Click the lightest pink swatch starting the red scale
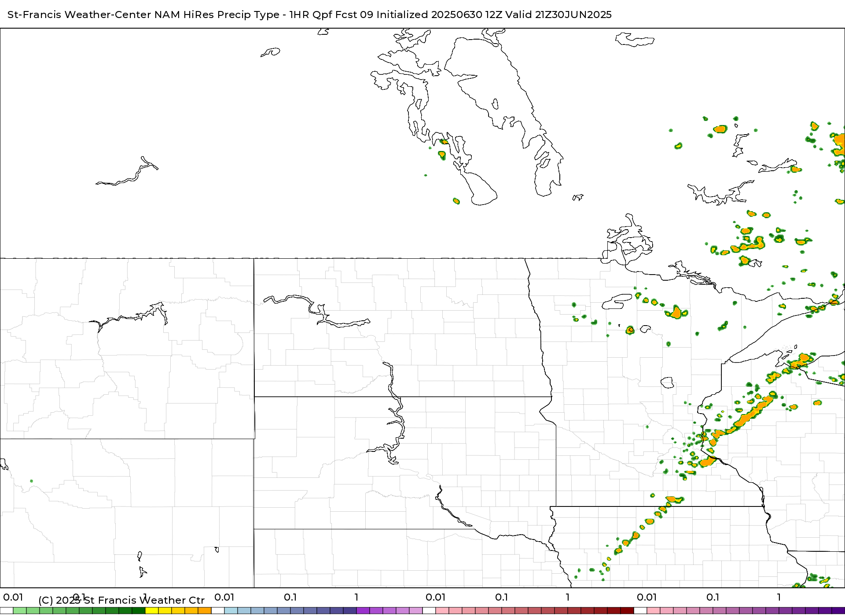This screenshot has width=845, height=616. pyautogui.click(x=442, y=611)
